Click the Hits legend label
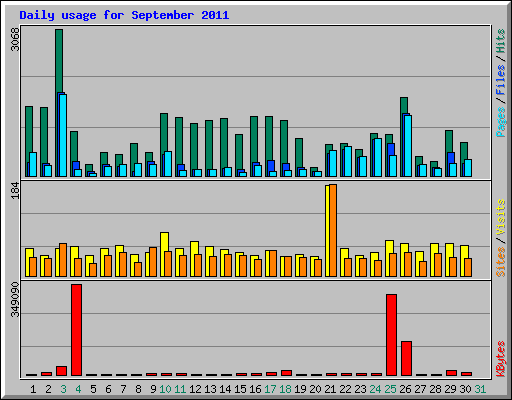512x400 pixels. [500, 41]
